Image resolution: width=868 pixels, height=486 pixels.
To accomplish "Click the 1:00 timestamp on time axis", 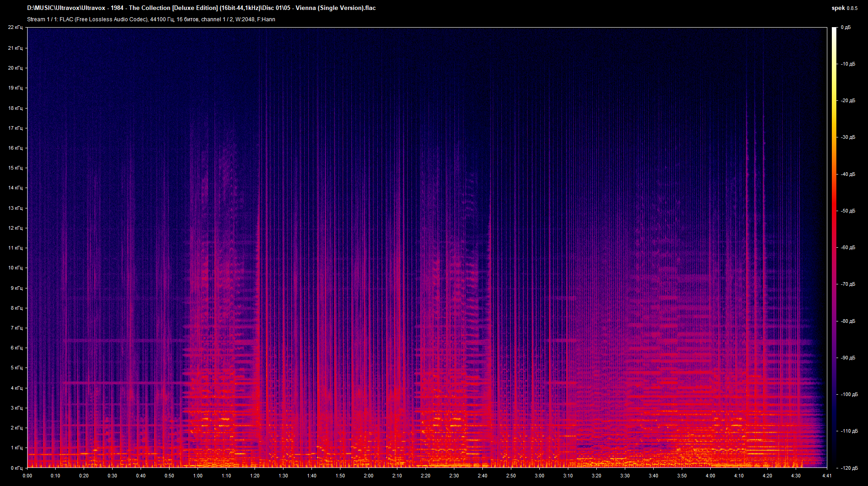I will pyautogui.click(x=198, y=476).
